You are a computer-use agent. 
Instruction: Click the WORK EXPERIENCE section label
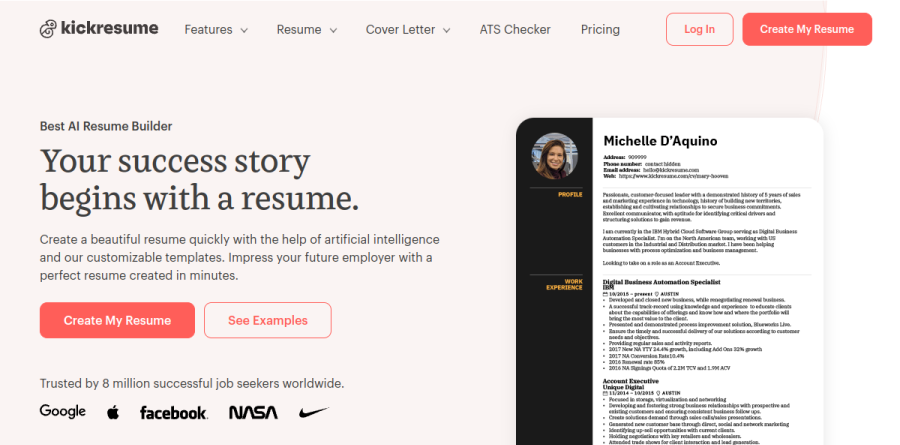(x=564, y=284)
